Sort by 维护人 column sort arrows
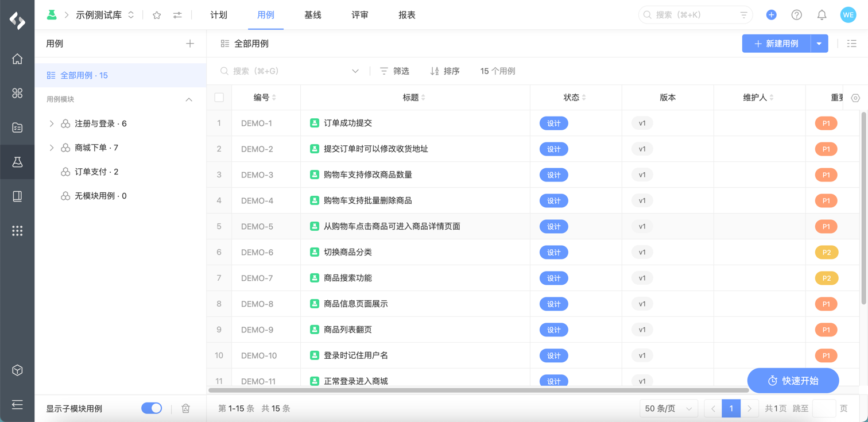The height and width of the screenshot is (422, 868). click(772, 98)
